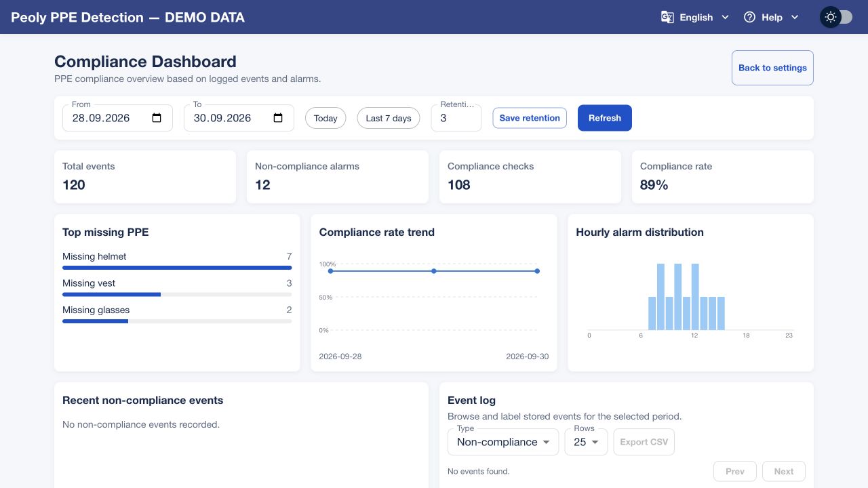Open the From date calendar picker icon
The width and height of the screenshot is (868, 488).
(x=157, y=118)
